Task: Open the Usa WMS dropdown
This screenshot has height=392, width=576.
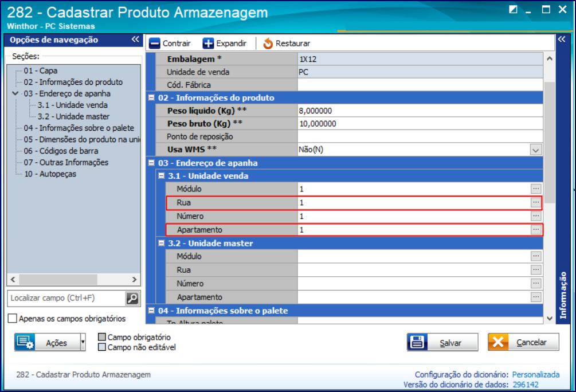Action: pos(535,150)
